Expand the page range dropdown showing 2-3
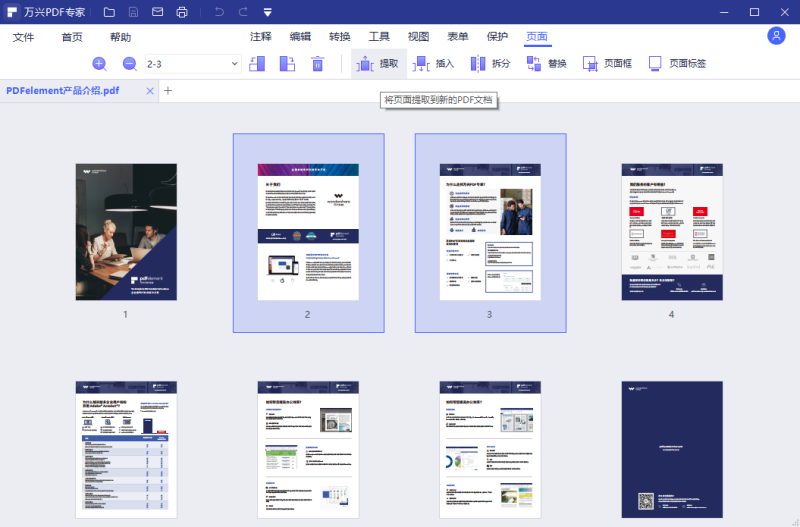The height and width of the screenshot is (527, 800). 234,64
